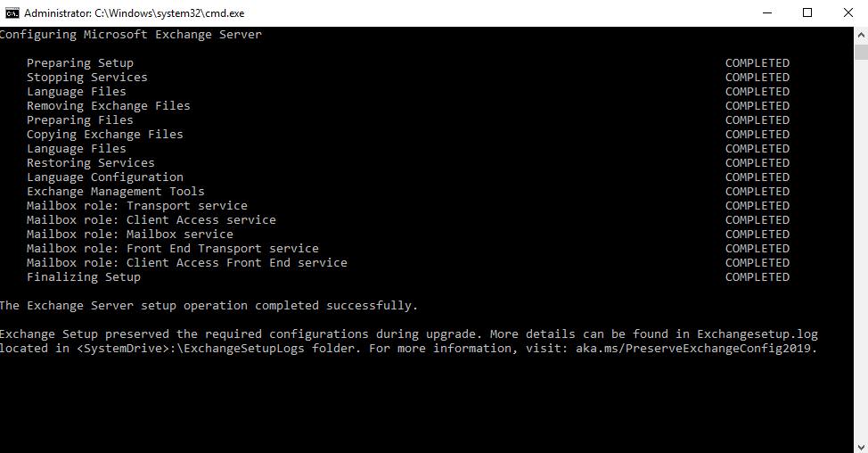This screenshot has width=868, height=453.
Task: Click 'Mailbox role: Front End Transport service'
Action: click(173, 249)
